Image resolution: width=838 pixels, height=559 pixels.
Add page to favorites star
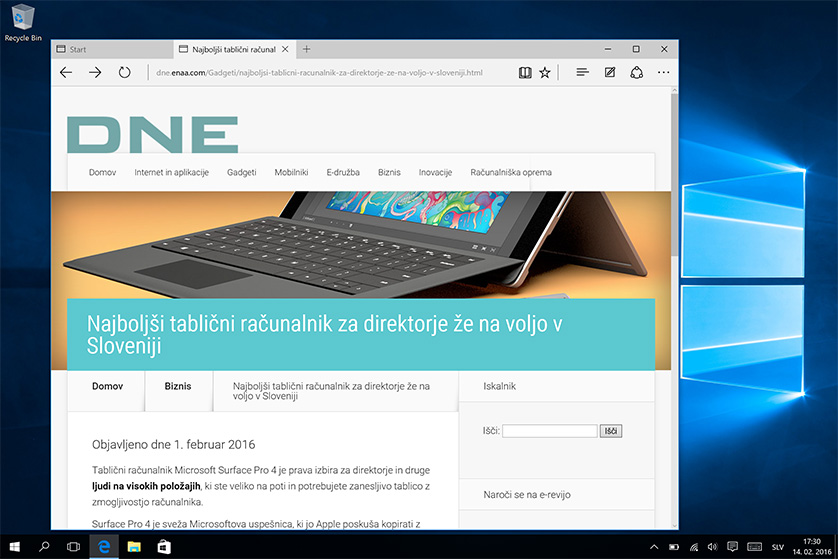[x=545, y=73]
